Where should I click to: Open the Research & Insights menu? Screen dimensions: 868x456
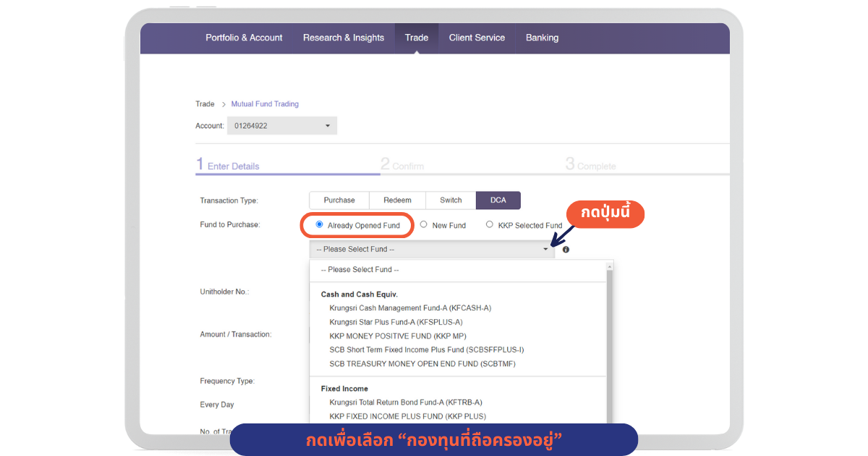344,38
